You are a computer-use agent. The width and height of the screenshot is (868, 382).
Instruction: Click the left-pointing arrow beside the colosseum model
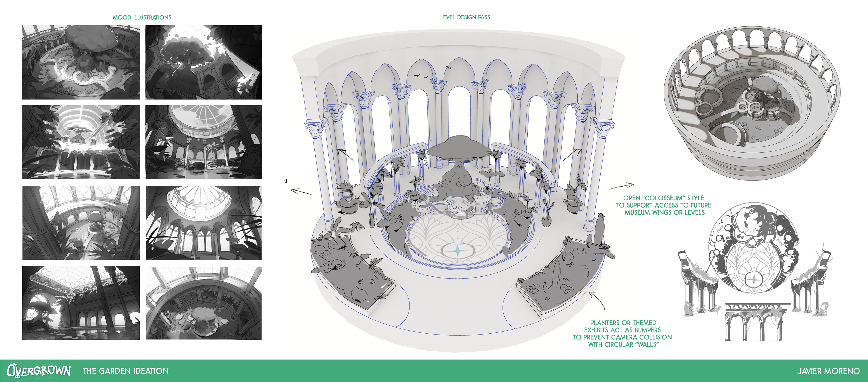[x=301, y=192]
